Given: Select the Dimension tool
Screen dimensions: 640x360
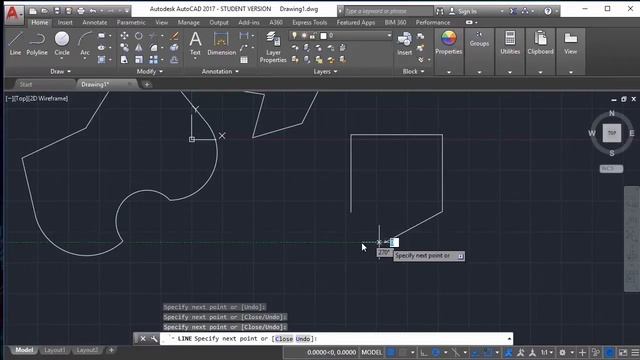Looking at the screenshot, I should pos(221,44).
